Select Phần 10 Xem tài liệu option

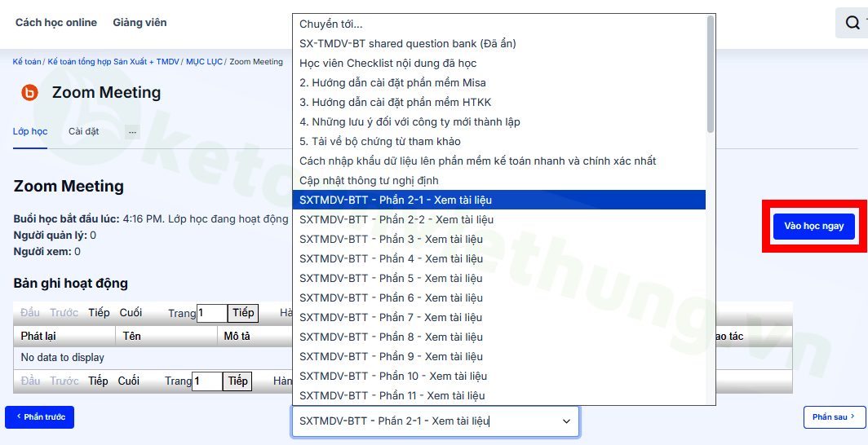(392, 376)
